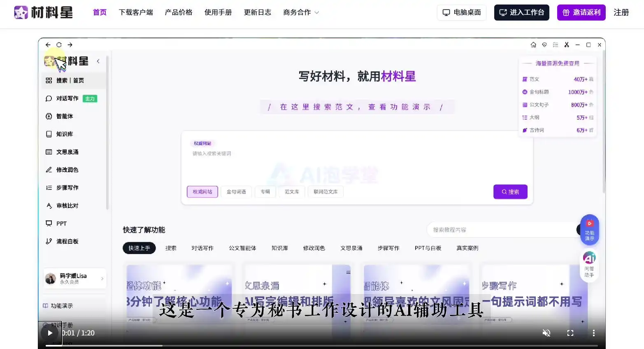Switch to the PPT与白板 tutorial tab

[x=428, y=248]
